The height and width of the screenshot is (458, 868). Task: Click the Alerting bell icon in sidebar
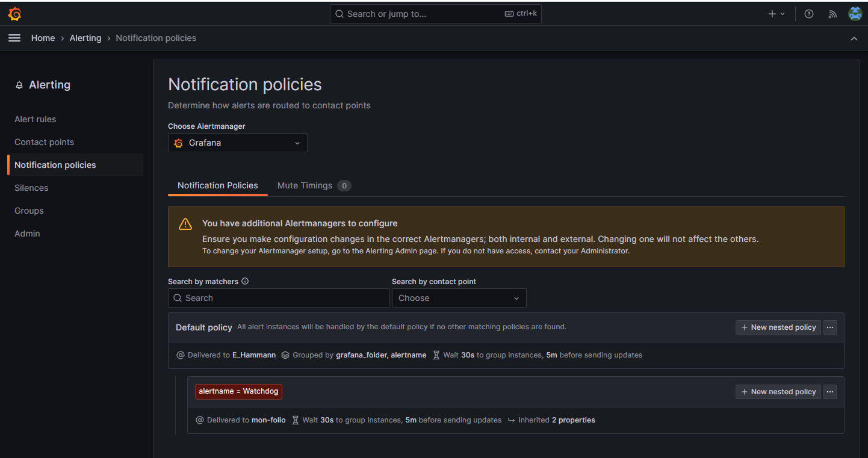pos(17,84)
